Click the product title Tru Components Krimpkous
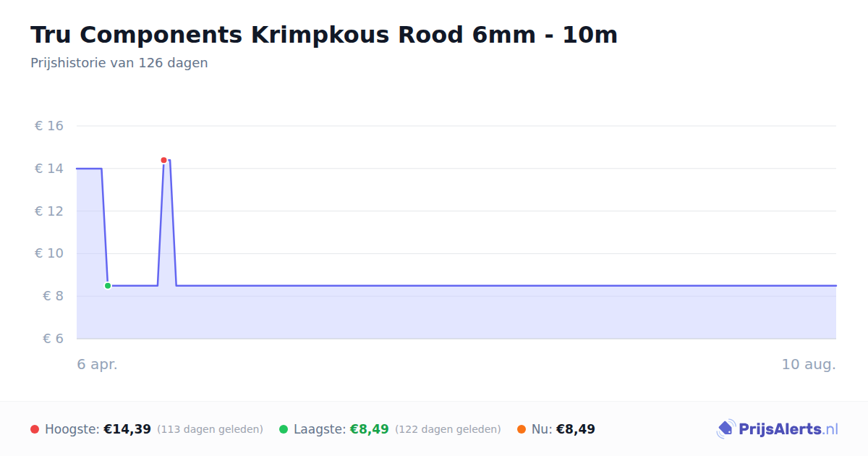Screen dimensions: 868x456 pyautogui.click(x=324, y=34)
